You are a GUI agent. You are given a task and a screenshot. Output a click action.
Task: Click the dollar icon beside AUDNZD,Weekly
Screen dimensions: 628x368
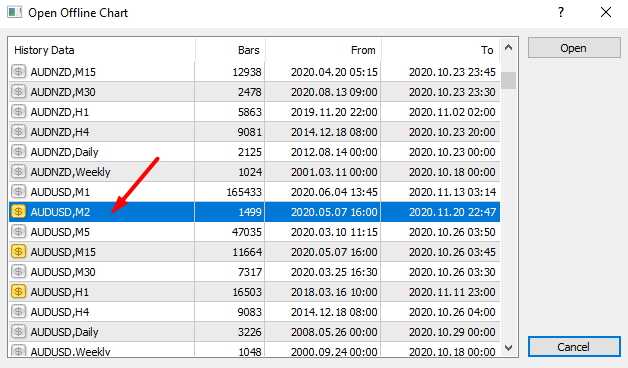(x=18, y=172)
